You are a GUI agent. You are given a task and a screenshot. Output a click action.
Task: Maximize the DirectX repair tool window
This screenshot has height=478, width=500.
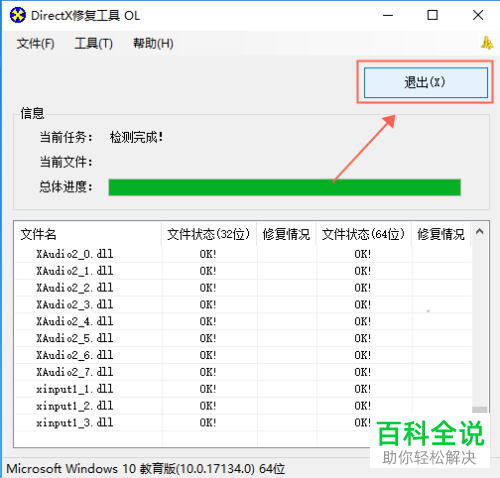(433, 15)
